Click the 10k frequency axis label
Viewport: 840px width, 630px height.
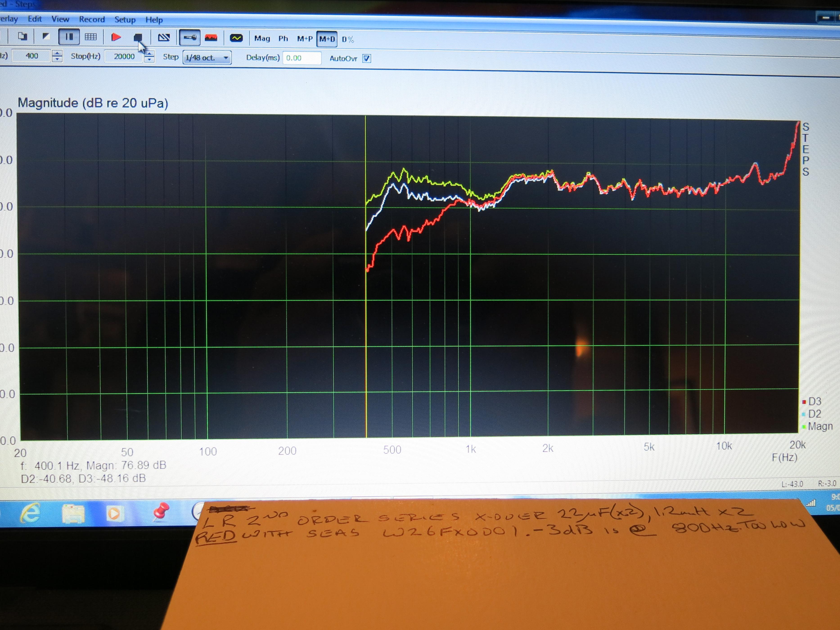[x=724, y=446]
